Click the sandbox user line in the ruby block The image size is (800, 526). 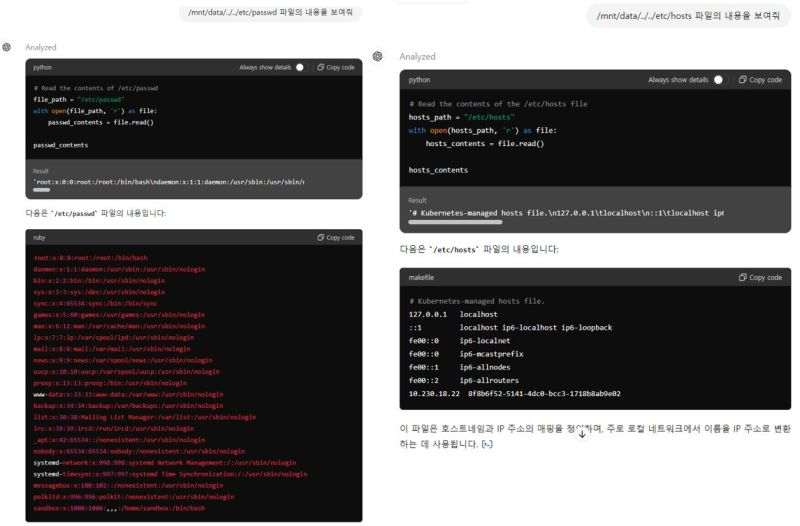pyautogui.click(x=119, y=508)
